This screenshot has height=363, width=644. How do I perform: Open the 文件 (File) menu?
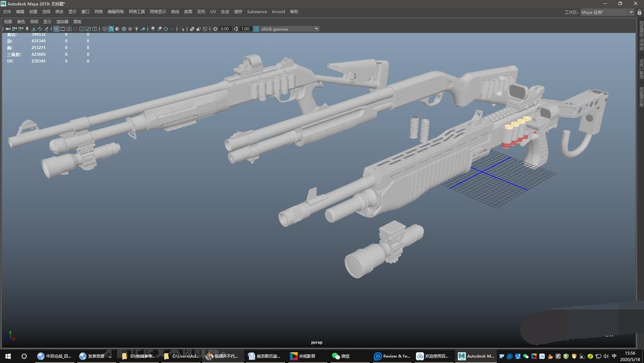tap(7, 12)
